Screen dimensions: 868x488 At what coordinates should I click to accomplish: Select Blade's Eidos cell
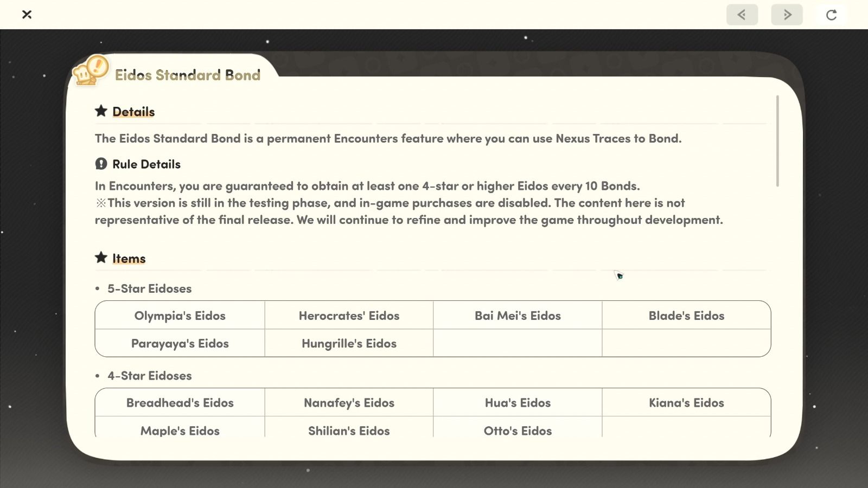[x=686, y=315]
